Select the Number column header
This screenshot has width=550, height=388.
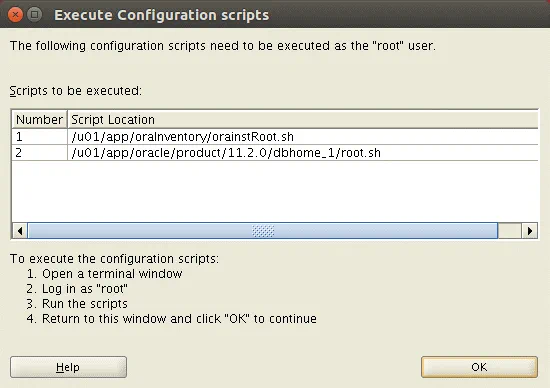click(x=39, y=120)
